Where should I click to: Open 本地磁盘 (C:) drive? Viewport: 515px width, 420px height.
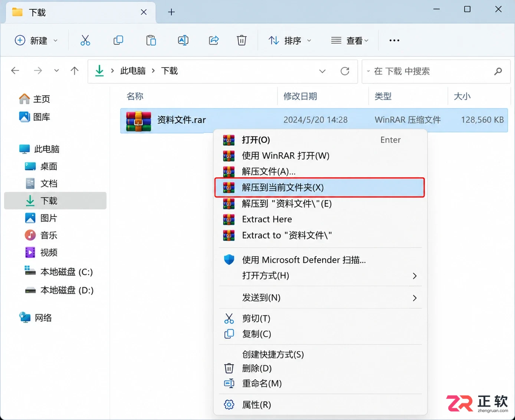click(59, 272)
